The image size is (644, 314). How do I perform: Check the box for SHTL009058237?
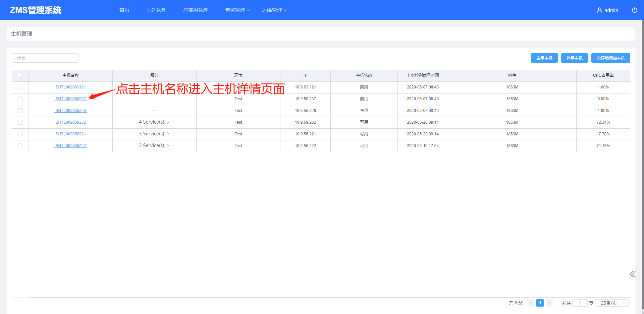click(x=20, y=99)
